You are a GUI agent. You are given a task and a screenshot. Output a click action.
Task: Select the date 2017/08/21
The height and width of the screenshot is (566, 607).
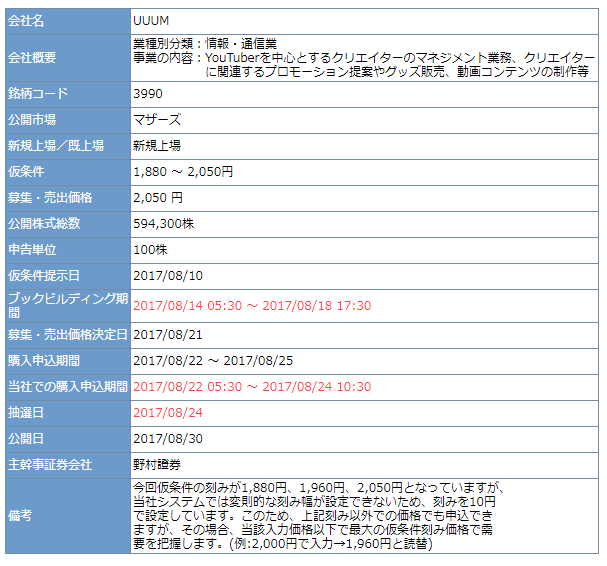tap(168, 334)
